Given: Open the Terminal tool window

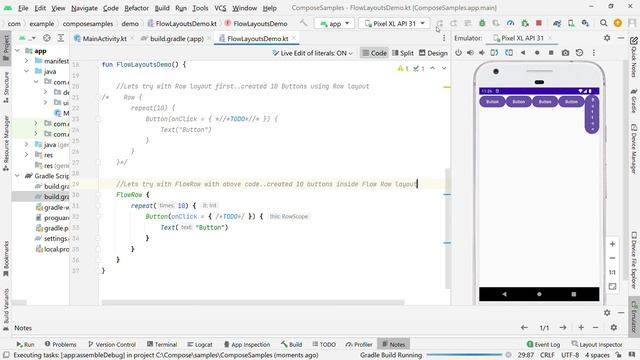Looking at the screenshot, I should tap(162, 344).
